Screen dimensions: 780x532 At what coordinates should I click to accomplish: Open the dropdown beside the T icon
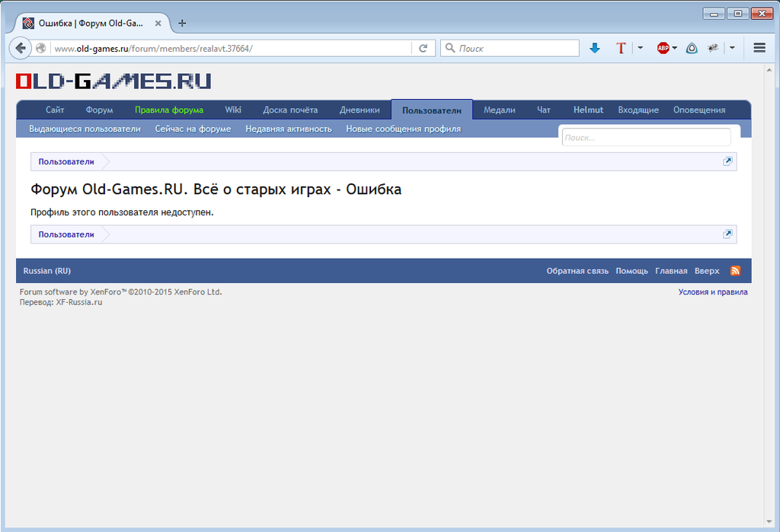(x=640, y=47)
